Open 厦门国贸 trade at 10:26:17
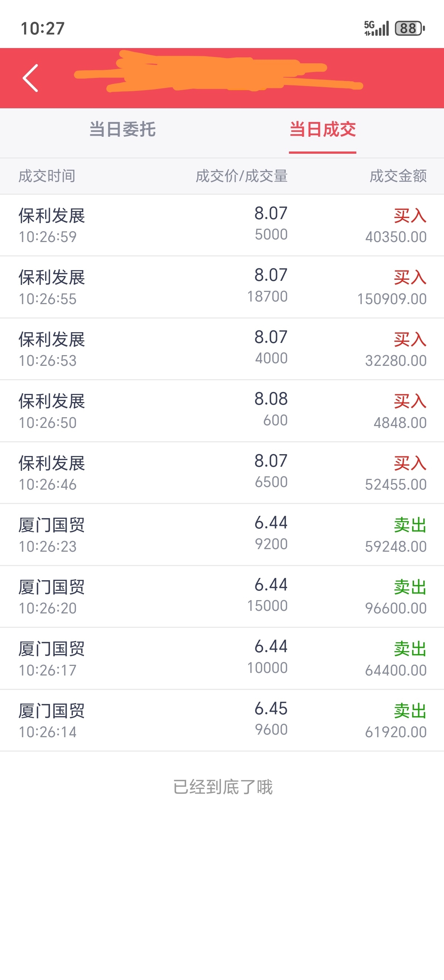The width and height of the screenshot is (444, 980). 222,659
